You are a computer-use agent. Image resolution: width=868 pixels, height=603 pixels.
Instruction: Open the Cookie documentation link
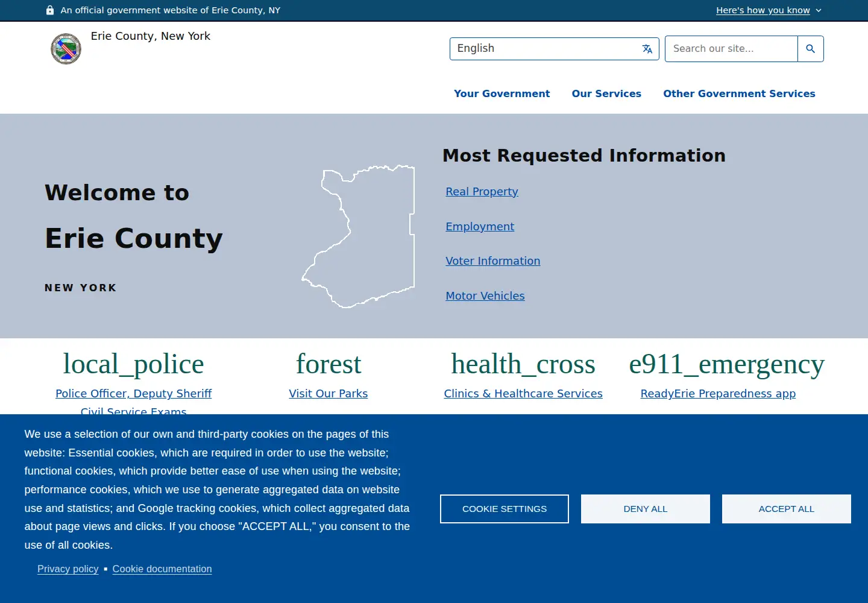coord(162,569)
